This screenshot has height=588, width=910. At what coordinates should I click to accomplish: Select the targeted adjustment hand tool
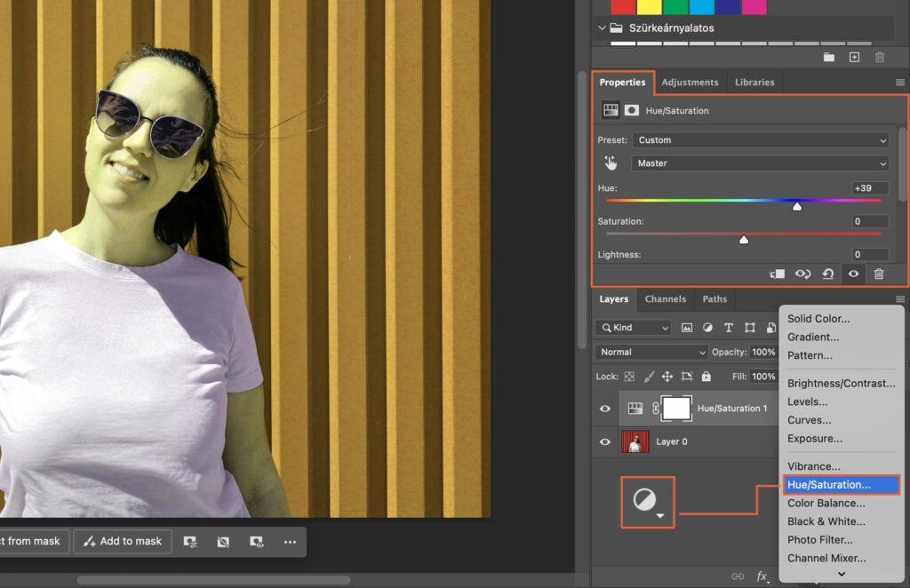(x=611, y=163)
